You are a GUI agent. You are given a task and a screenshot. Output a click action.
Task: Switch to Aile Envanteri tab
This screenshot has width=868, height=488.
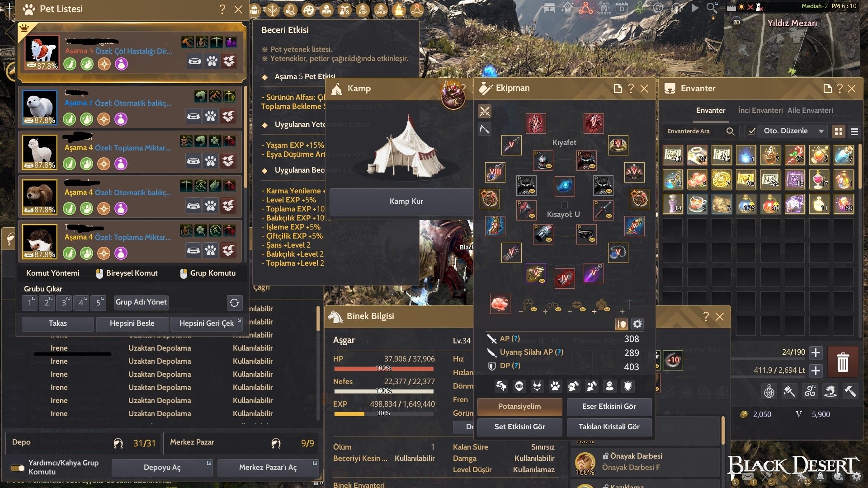810,110
